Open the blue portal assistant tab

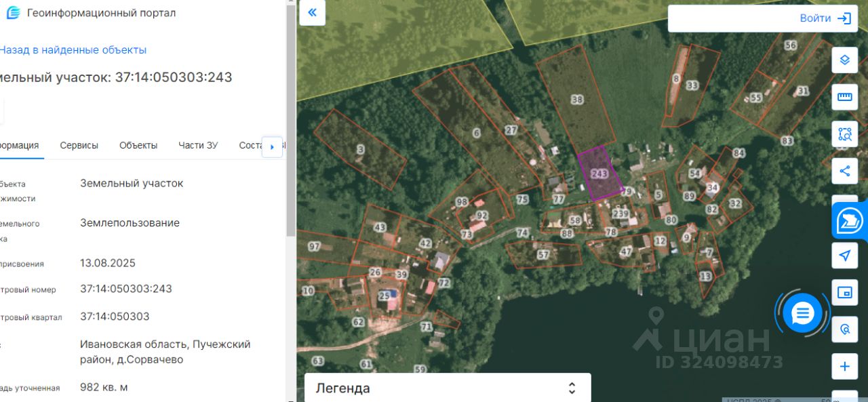850,221
